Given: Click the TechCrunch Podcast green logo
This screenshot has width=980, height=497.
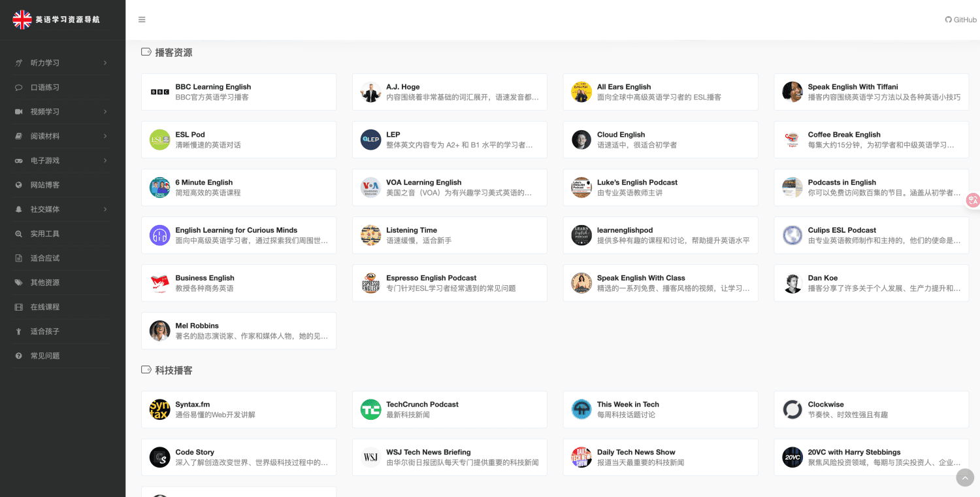Looking at the screenshot, I should pos(370,410).
